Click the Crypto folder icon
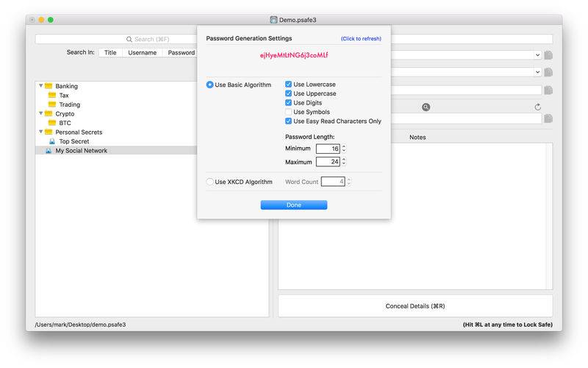588x368 pixels. pyautogui.click(x=49, y=113)
